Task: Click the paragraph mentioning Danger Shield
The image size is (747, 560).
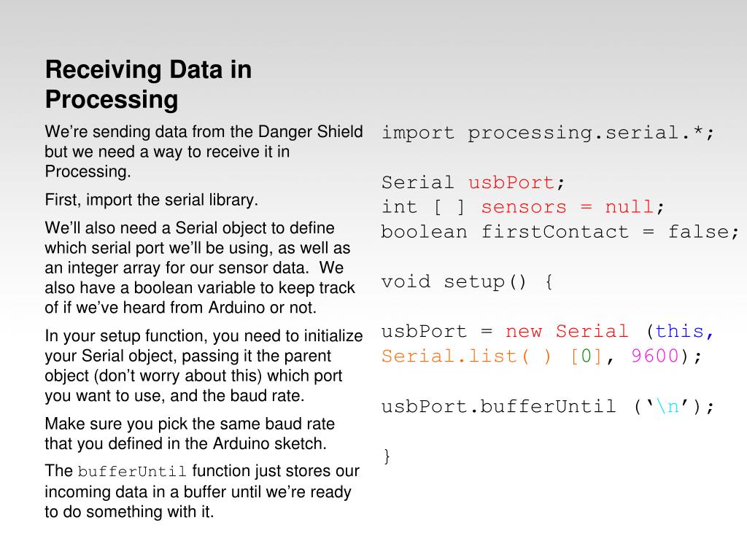Action: point(204,152)
